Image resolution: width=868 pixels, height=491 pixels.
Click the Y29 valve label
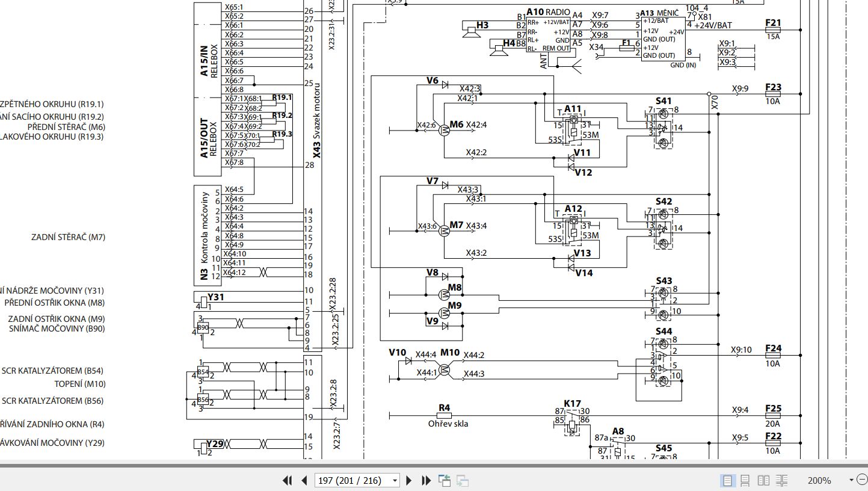point(215,444)
